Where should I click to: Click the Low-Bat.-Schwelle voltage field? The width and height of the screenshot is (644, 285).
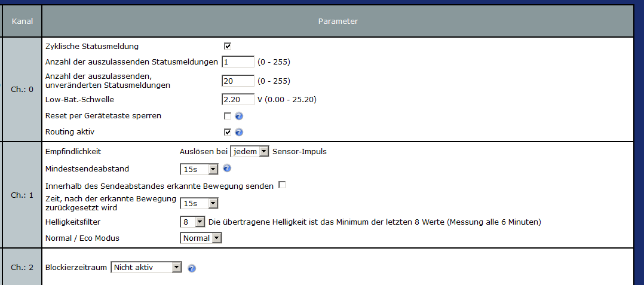[238, 99]
